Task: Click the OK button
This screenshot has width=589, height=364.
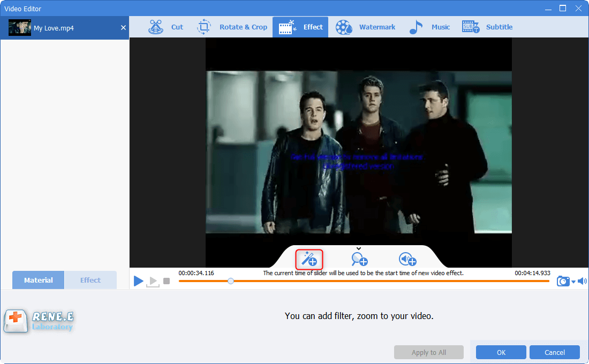Action: pyautogui.click(x=501, y=352)
